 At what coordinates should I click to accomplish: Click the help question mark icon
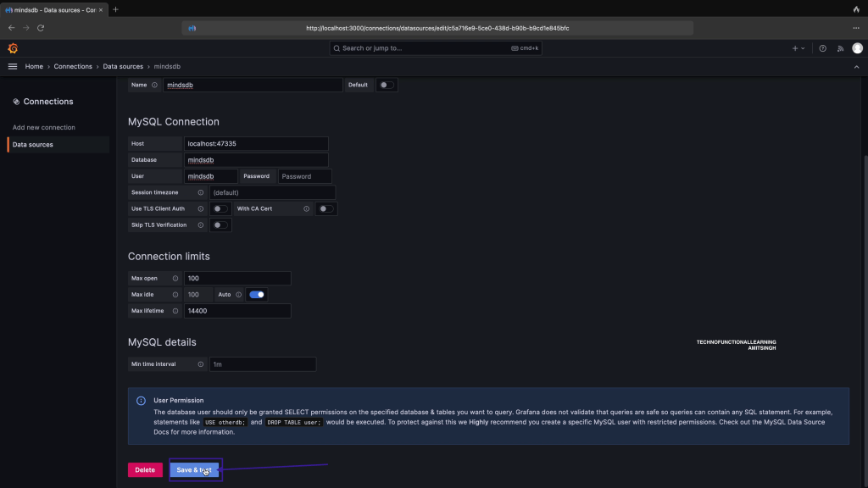(x=822, y=48)
